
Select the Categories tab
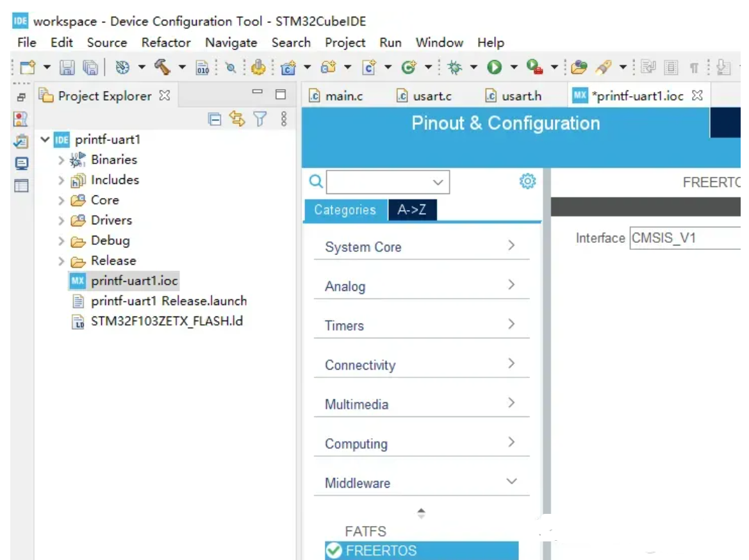(x=345, y=210)
